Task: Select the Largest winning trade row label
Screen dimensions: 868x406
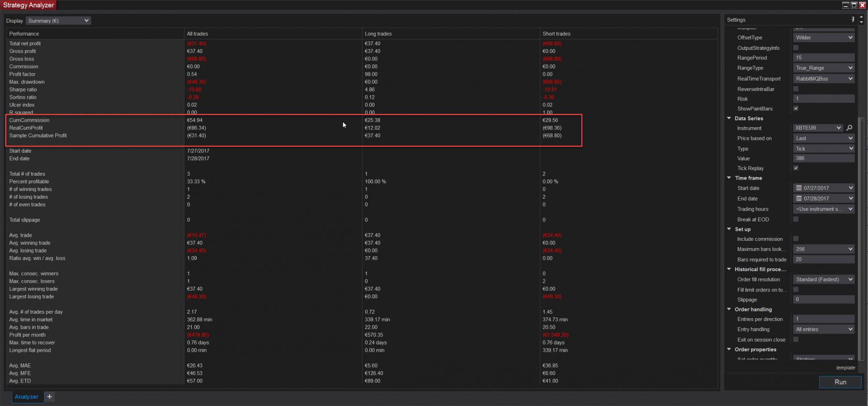Action: pos(33,289)
